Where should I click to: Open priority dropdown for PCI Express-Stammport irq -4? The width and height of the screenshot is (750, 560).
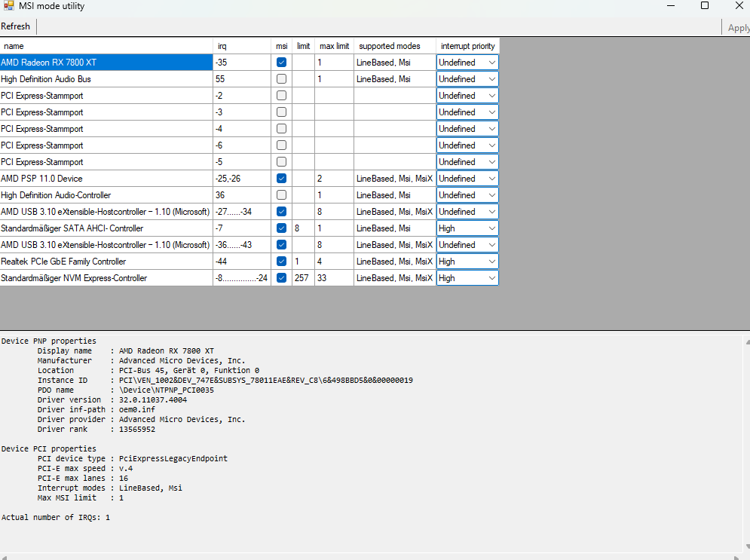click(x=467, y=129)
